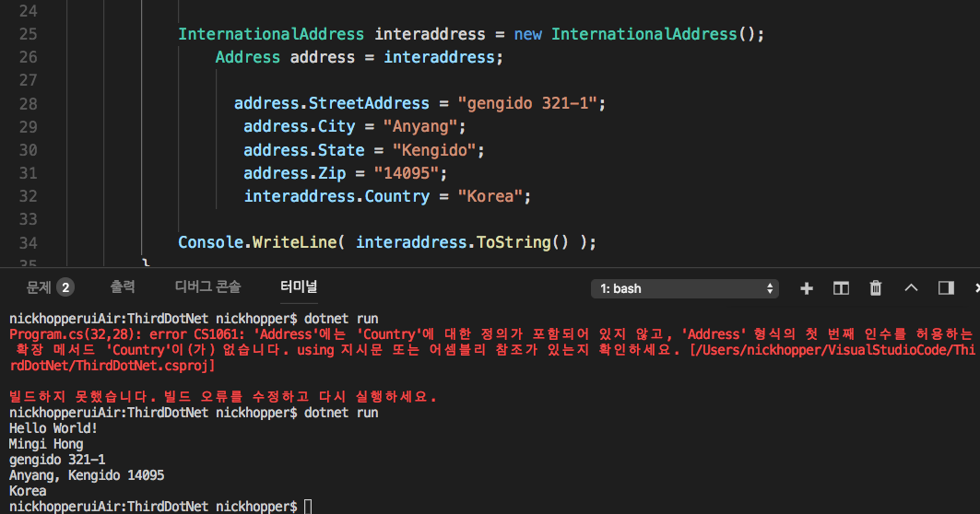Click 'Console.WriteLine' on line 34
The width and height of the screenshot is (980, 514).
[257, 242]
